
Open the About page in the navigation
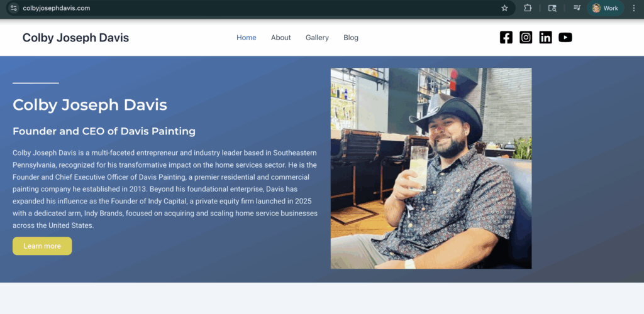click(280, 38)
